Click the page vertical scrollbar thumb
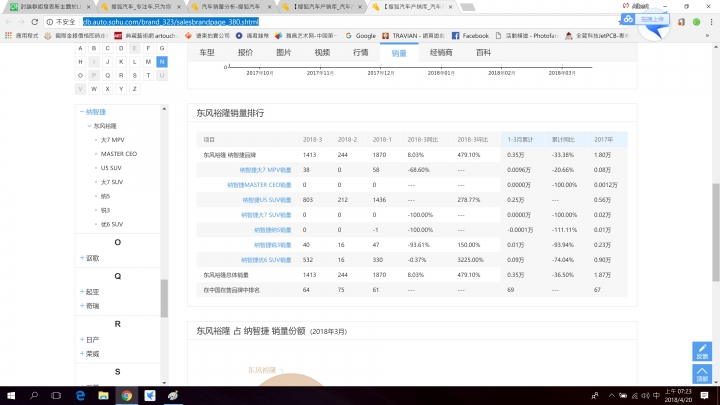The image size is (720, 405). (716, 232)
